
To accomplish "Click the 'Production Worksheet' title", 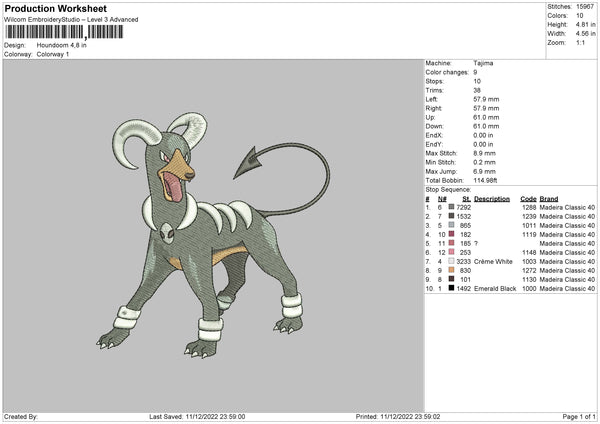I will pyautogui.click(x=55, y=8).
